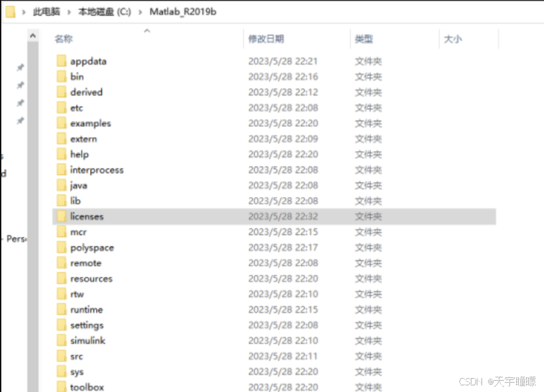
Task: Click the java folder icon
Action: tap(61, 185)
